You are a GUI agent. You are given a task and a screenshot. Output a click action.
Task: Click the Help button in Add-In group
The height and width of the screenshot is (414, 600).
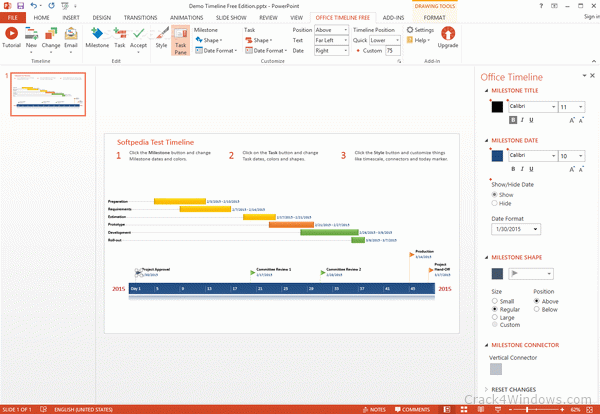(418, 40)
